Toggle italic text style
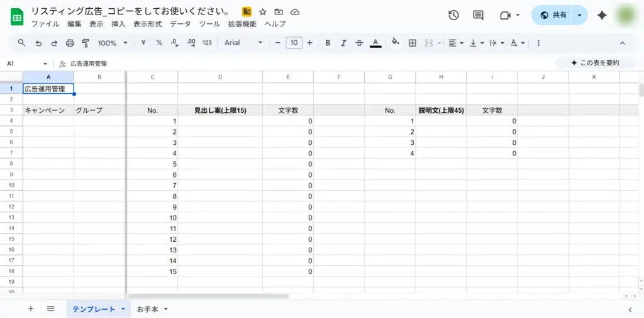This screenshot has width=644, height=318. coord(343,43)
